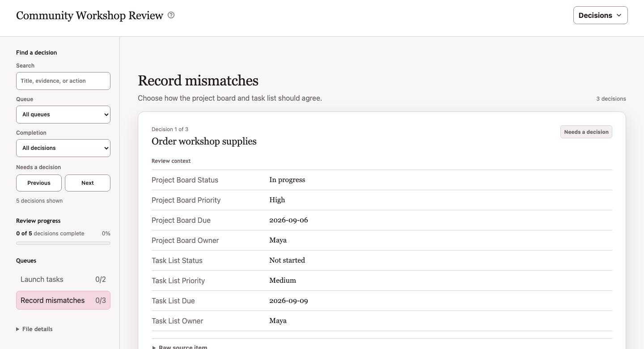Select the Order workshop supplies heading
The width and height of the screenshot is (644, 349).
pyautogui.click(x=204, y=141)
